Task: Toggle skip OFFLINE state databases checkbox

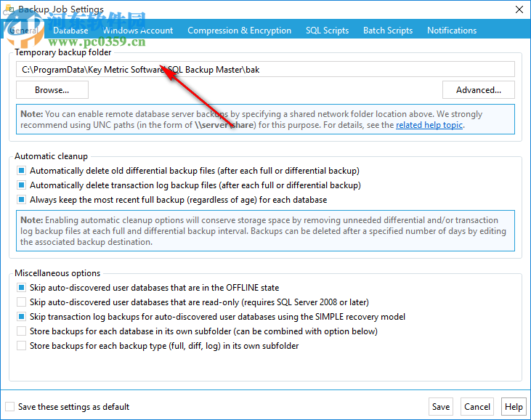Action: click(x=21, y=288)
